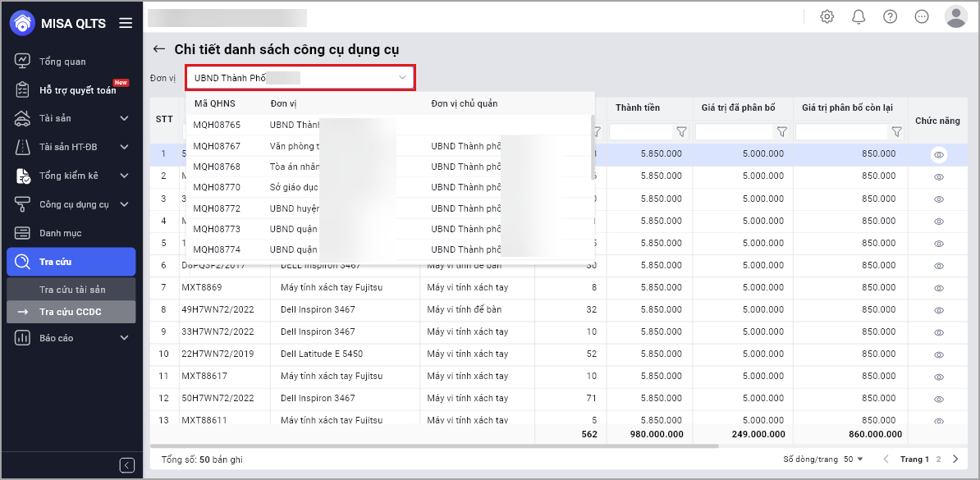This screenshot has height=480, width=980.
Task: Click Giá trị phân bổ còn lại filter input
Action: click(x=842, y=132)
